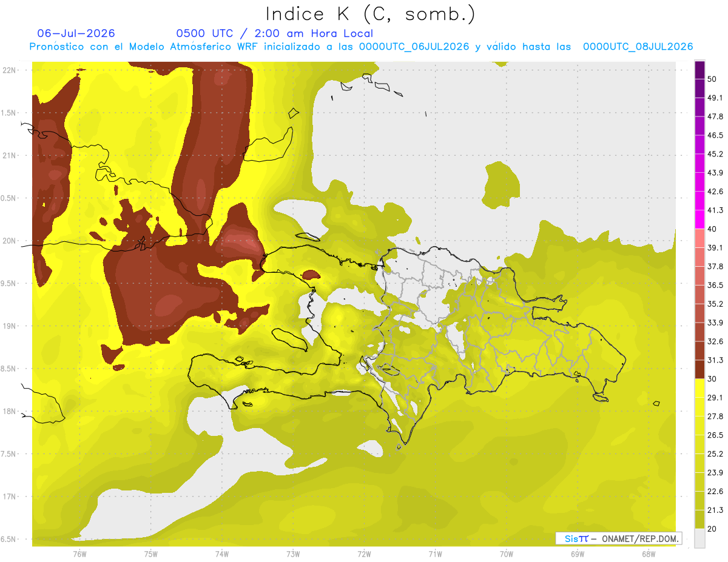This screenshot has width=728, height=562.
Task: Click the "Indice K (C, somb.)" title
Action: point(371,15)
